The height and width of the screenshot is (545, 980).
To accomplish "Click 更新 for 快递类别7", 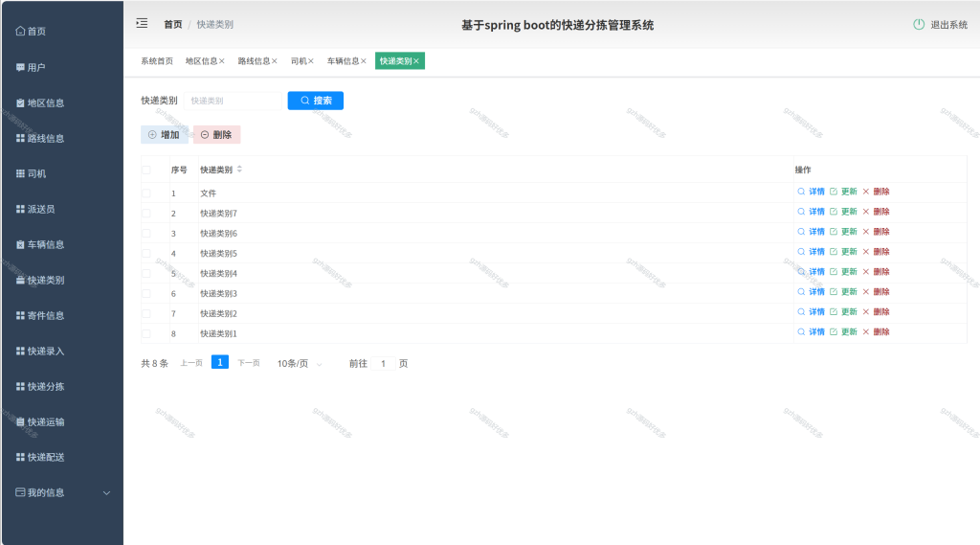I will (x=844, y=212).
